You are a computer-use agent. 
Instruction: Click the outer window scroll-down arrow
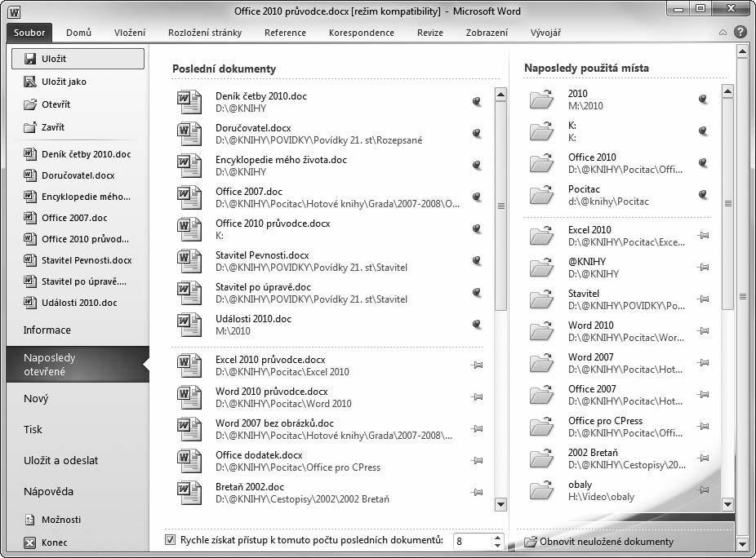(742, 544)
